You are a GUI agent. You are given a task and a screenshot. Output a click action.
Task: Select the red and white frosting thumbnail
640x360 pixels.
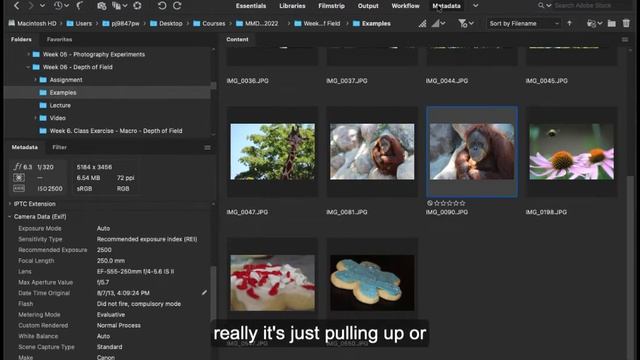pyautogui.click(x=273, y=283)
